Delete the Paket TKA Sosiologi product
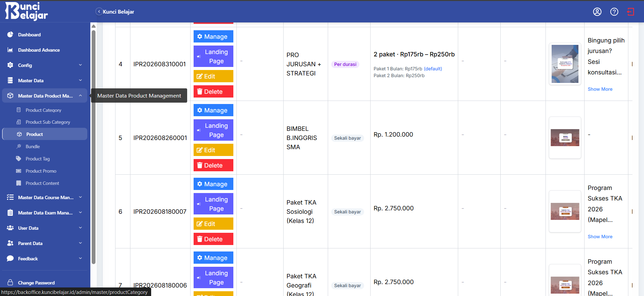The width and height of the screenshot is (644, 296). pyautogui.click(x=213, y=239)
